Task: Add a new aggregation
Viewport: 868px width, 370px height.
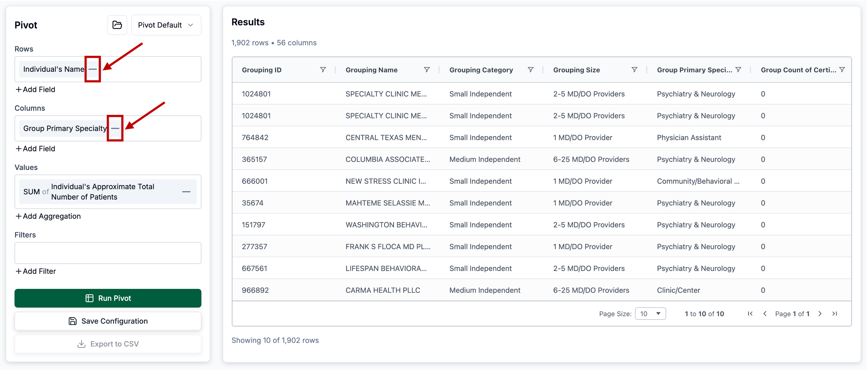Action: [48, 216]
